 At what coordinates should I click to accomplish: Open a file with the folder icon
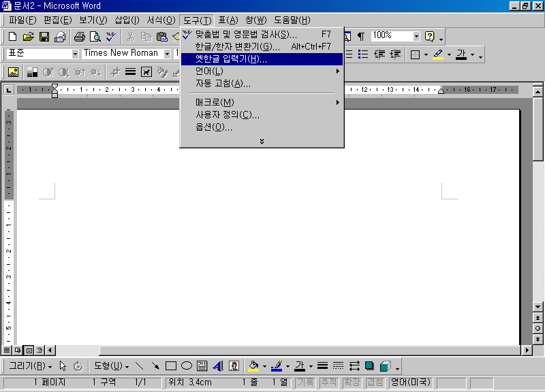tap(28, 37)
